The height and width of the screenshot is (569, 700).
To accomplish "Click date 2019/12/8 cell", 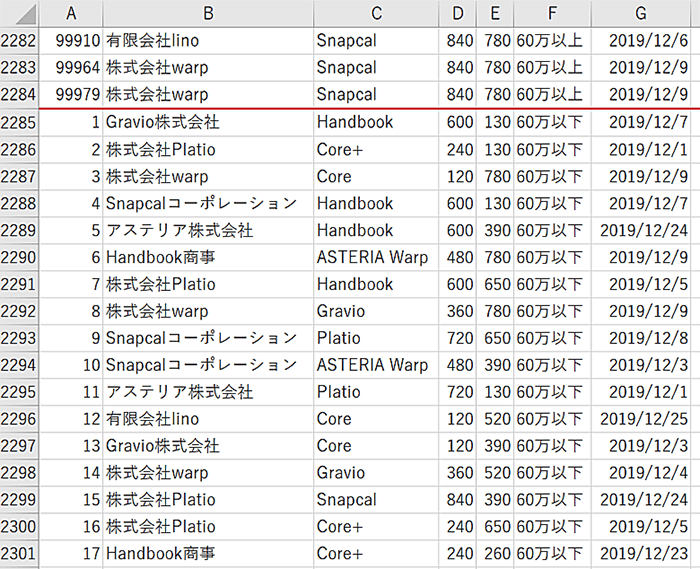I will pos(641,338).
